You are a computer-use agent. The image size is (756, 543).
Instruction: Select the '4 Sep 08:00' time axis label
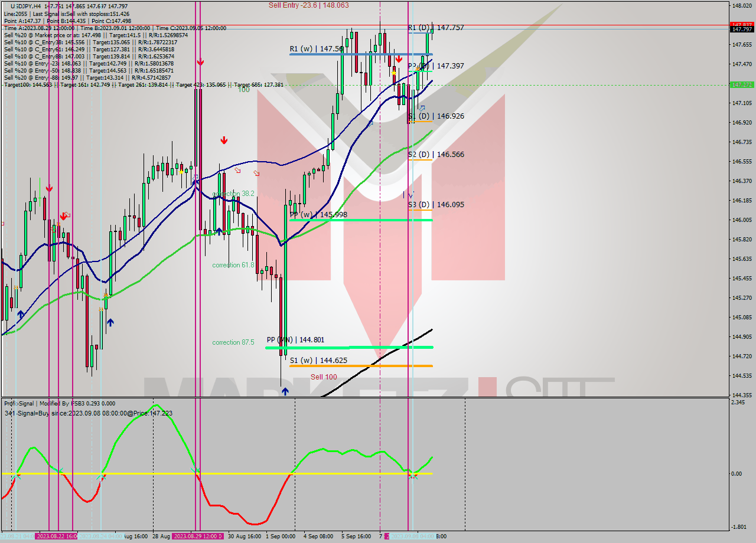(x=318, y=537)
